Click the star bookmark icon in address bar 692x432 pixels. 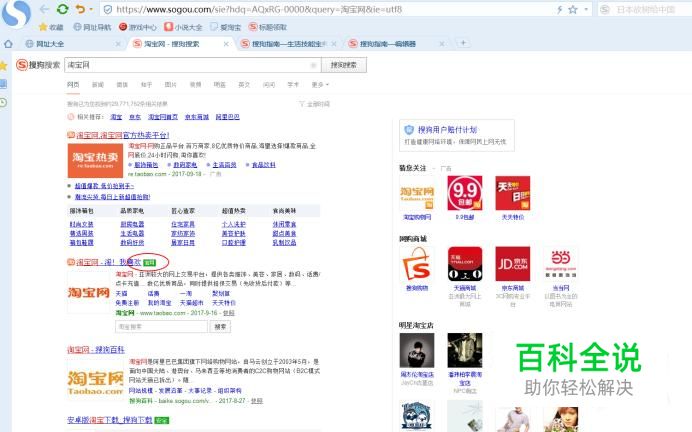pos(573,9)
